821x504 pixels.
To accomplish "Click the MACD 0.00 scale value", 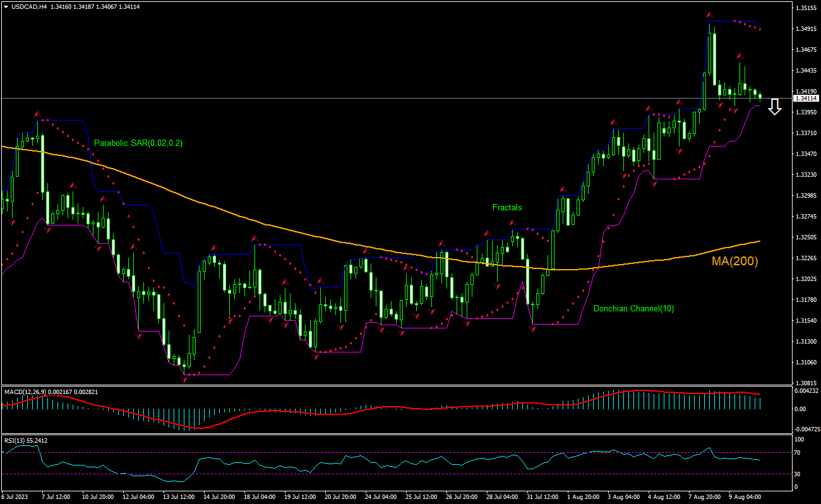I will [801, 409].
